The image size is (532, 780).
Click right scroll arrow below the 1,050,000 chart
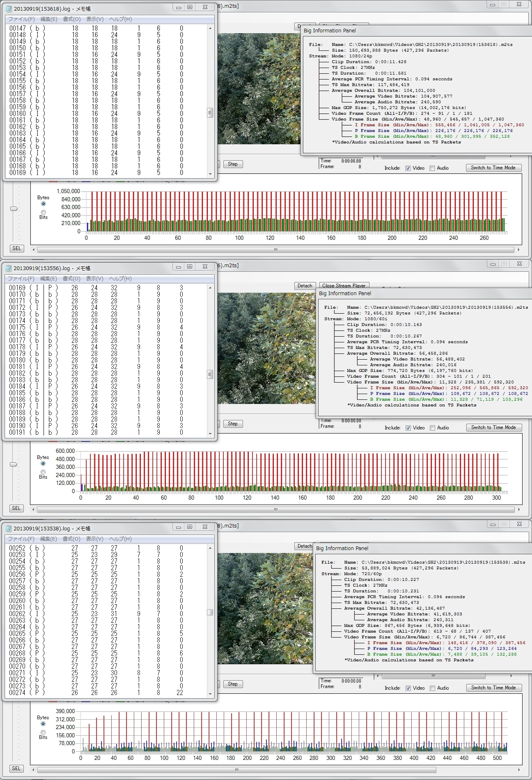pos(518,250)
